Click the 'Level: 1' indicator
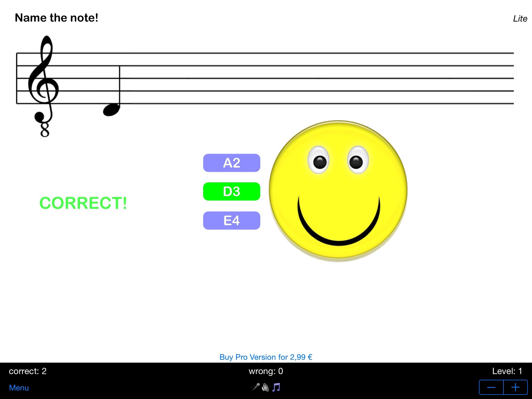 507,371
